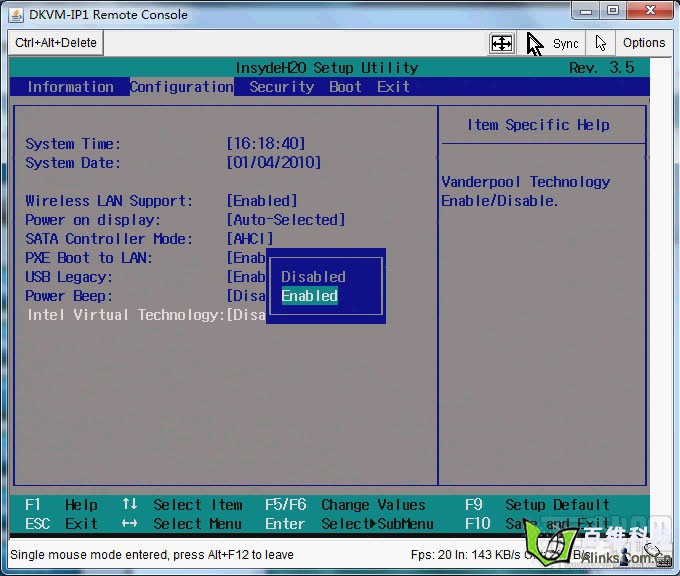This screenshot has width=680, height=576.
Task: Minimize the Remote Console window
Action: pos(586,12)
